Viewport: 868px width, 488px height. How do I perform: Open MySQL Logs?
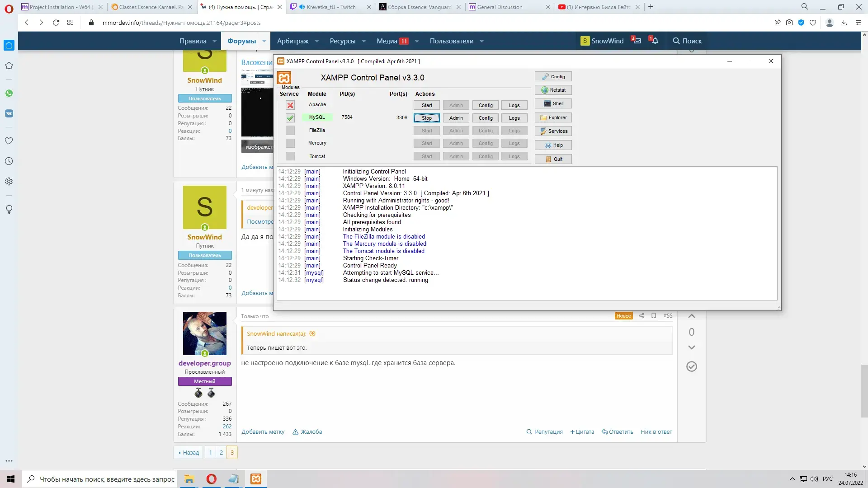coord(514,118)
